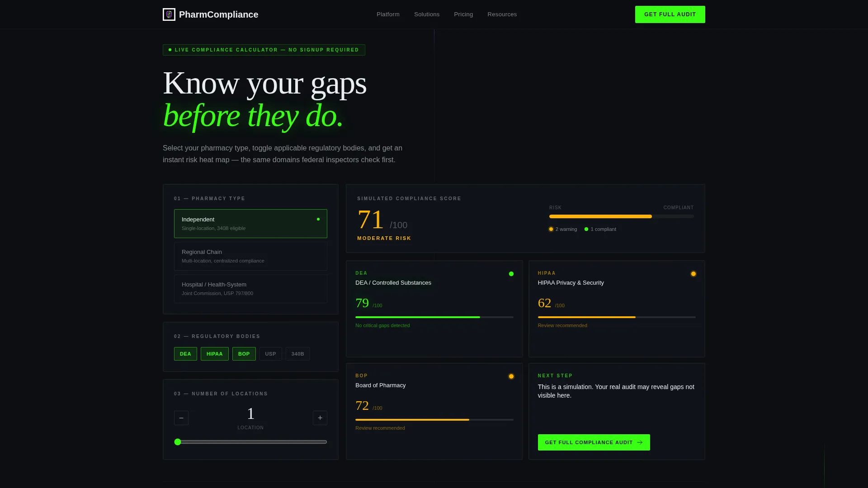Click the green status dot on DEA card
The width and height of the screenshot is (868, 488).
[511, 274]
